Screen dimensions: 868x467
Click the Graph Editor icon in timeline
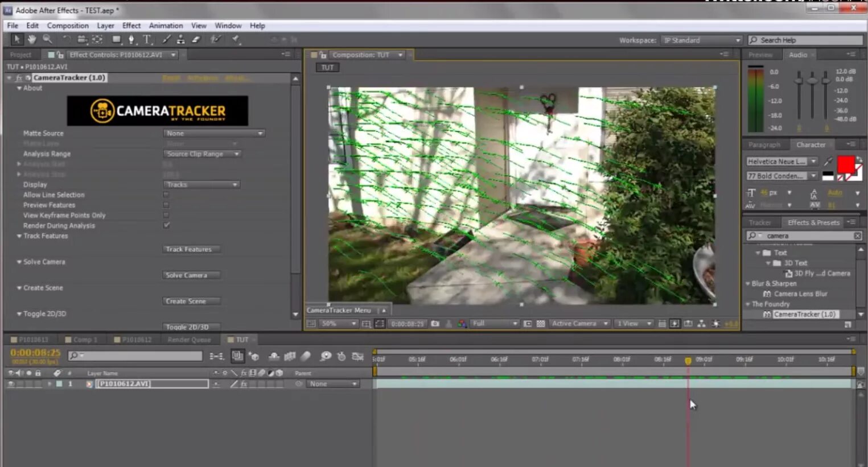[358, 357]
